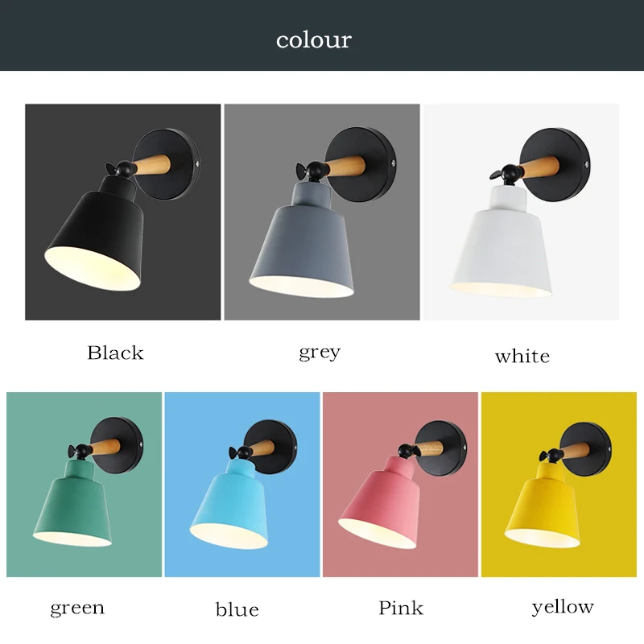
Task: Select the grey lamp thumbnail
Action: click(x=322, y=212)
